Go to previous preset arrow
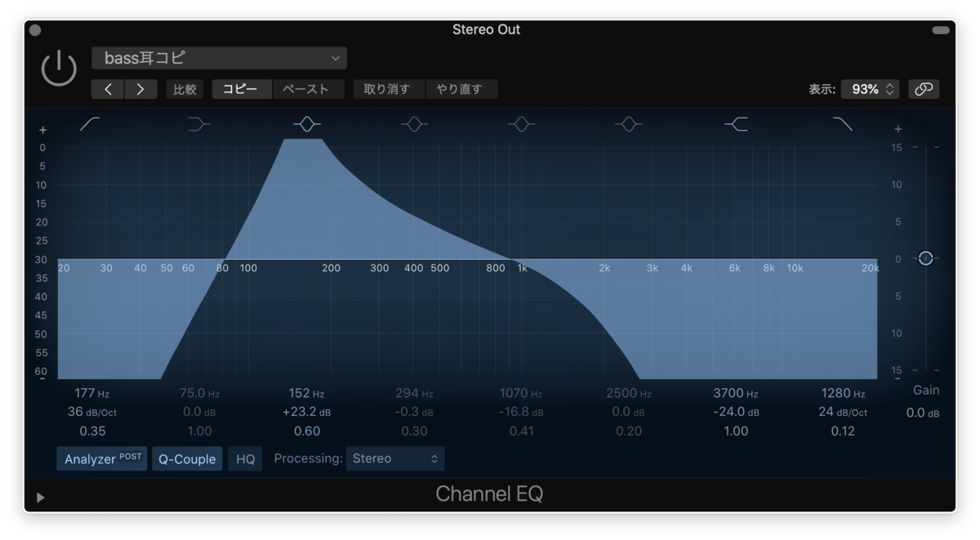The height and width of the screenshot is (540, 980). 108,89
